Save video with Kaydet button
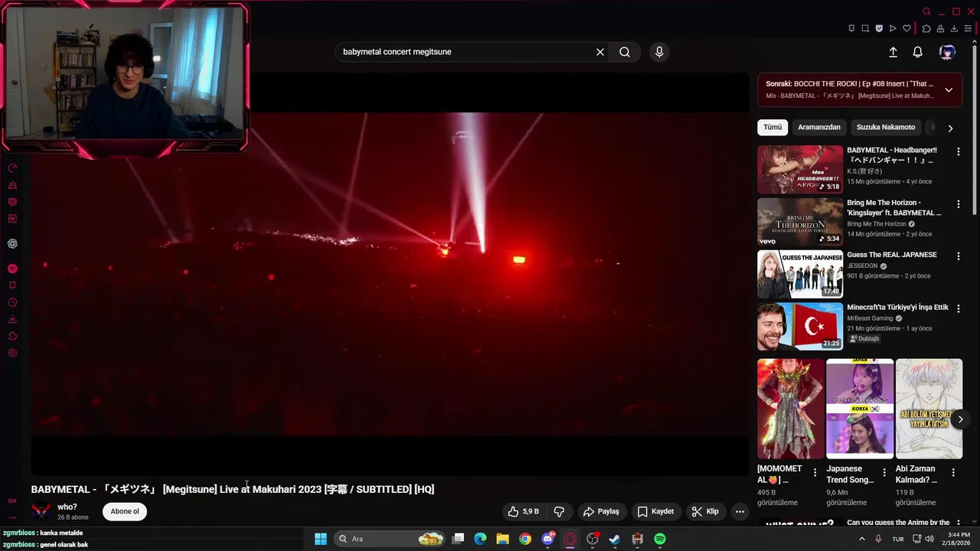This screenshot has width=980, height=551. point(655,511)
